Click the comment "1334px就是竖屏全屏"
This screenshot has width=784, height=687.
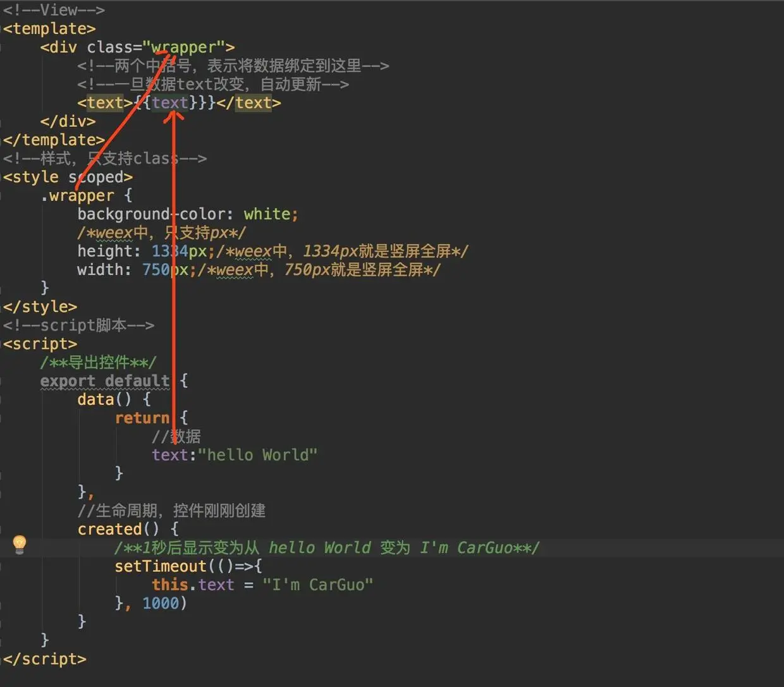tap(342, 251)
